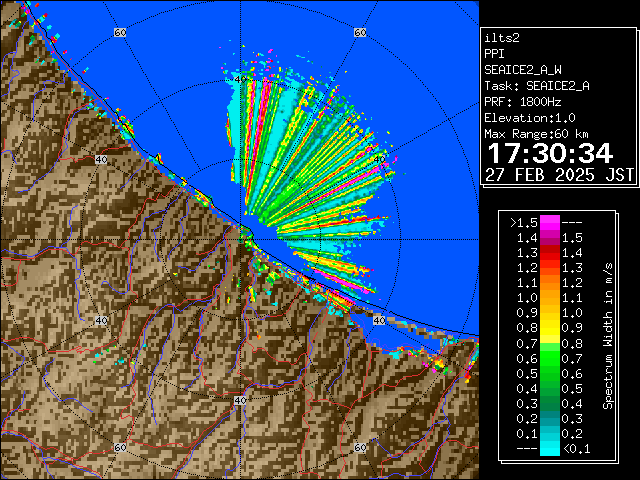Click '0.5' in the legend's left column

click(527, 373)
